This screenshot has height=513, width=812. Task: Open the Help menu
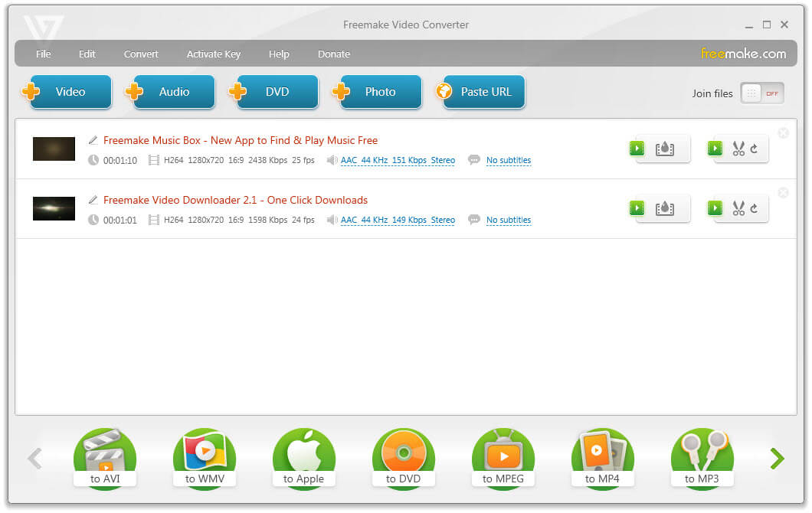[x=279, y=54]
